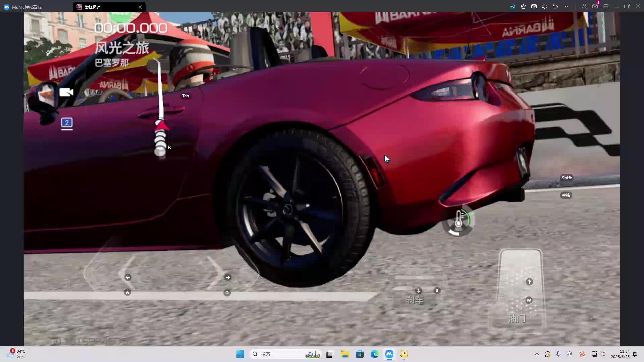Open MuMu keyboard mapping settings
The width and height of the screenshot is (644, 362).
(534, 6)
